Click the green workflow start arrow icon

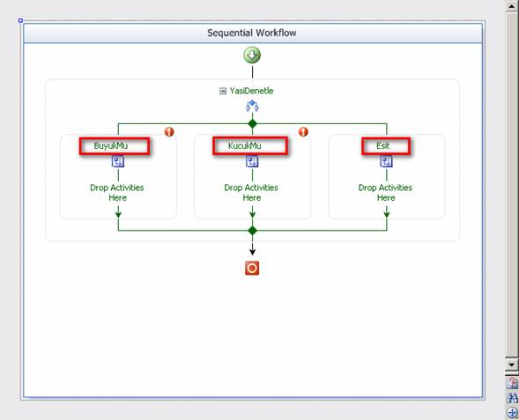252,55
